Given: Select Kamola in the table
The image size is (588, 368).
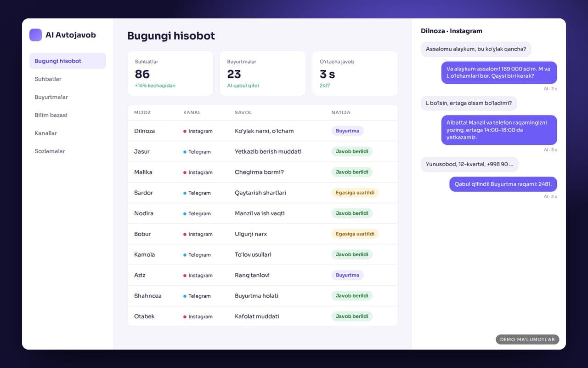Looking at the screenshot, I should 144,254.
